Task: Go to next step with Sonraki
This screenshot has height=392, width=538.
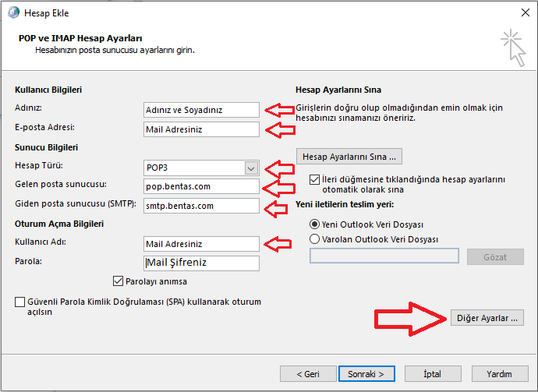Action: coord(366,374)
